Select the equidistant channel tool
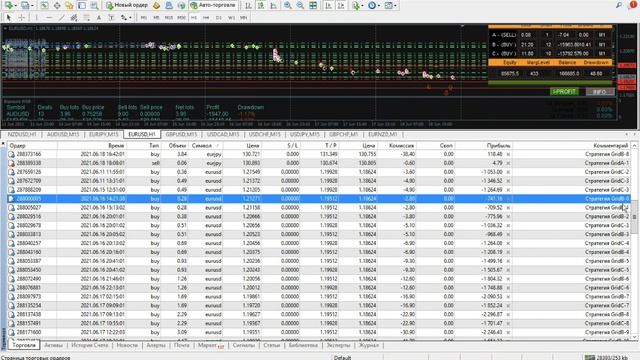This screenshot has width=640, height=360. (x=74, y=18)
